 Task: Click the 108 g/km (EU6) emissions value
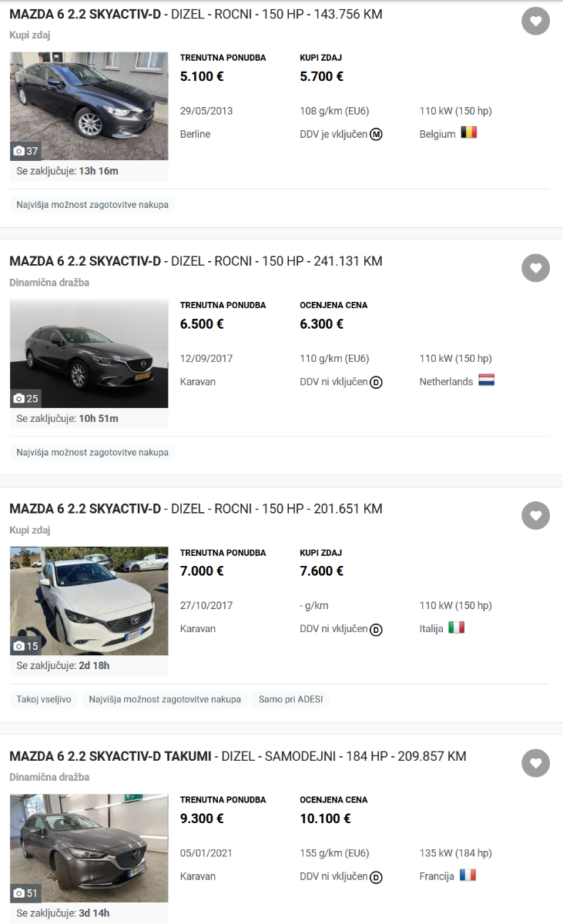334,111
